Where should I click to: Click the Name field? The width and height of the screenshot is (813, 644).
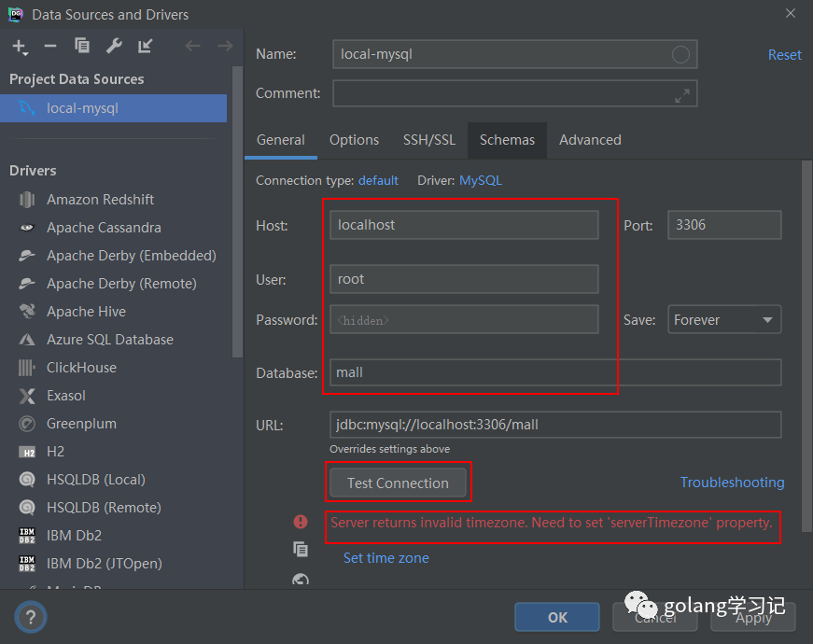pos(515,54)
